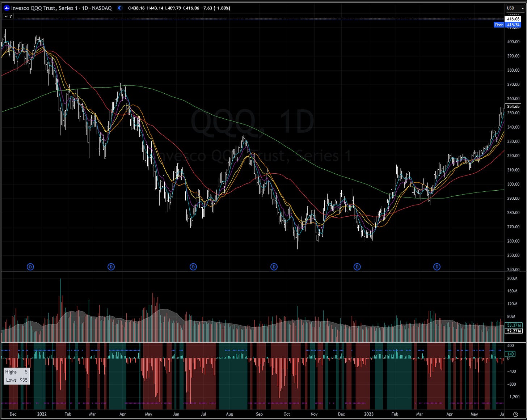Click the Oct label on time axis
527x420 pixels.
click(287, 414)
